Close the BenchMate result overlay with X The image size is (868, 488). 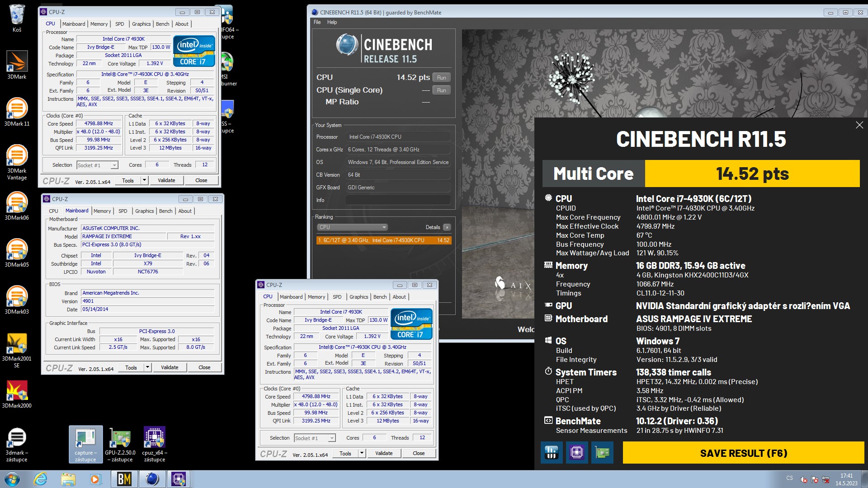coord(859,125)
